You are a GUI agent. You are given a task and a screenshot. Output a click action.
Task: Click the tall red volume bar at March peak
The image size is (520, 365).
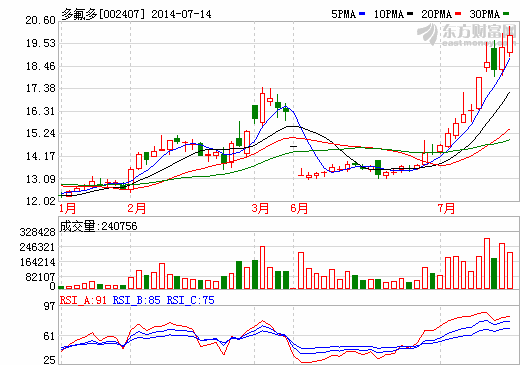[262, 267]
